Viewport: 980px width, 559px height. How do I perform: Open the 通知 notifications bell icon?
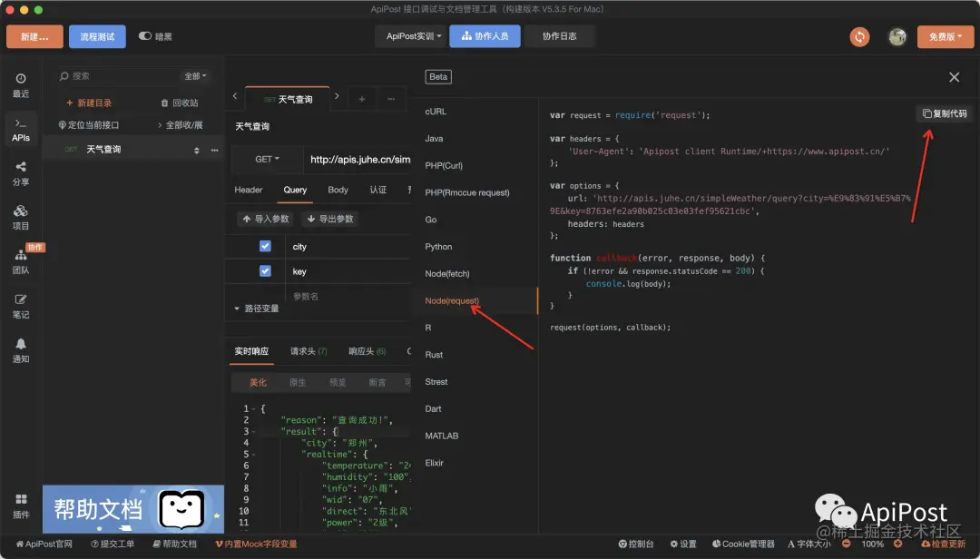21,351
